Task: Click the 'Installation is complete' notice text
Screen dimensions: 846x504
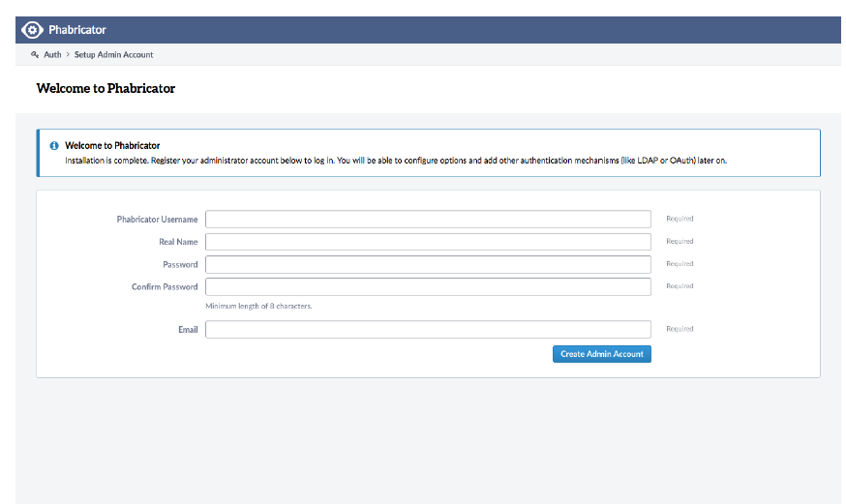Action: point(396,161)
